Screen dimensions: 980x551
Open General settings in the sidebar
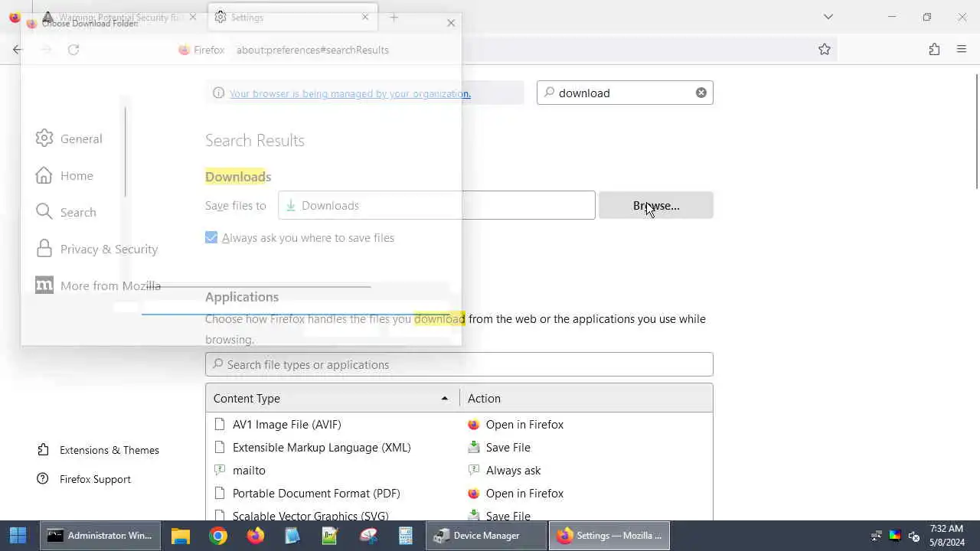point(69,139)
